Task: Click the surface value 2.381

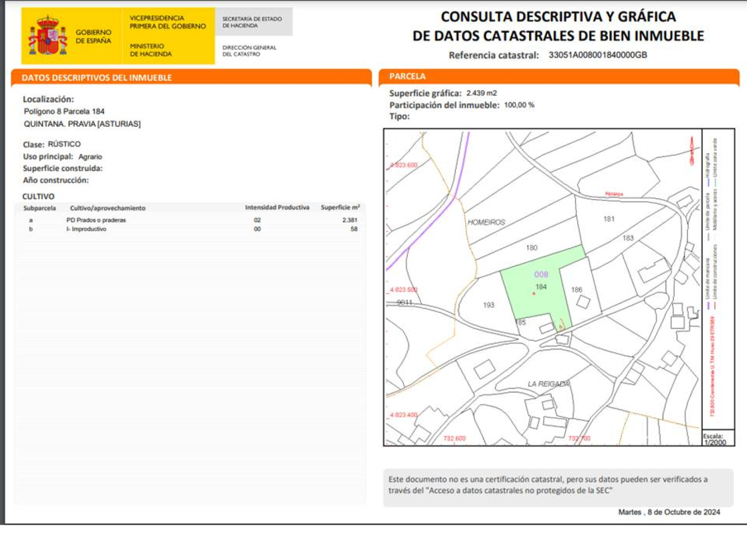Action: 350,220
